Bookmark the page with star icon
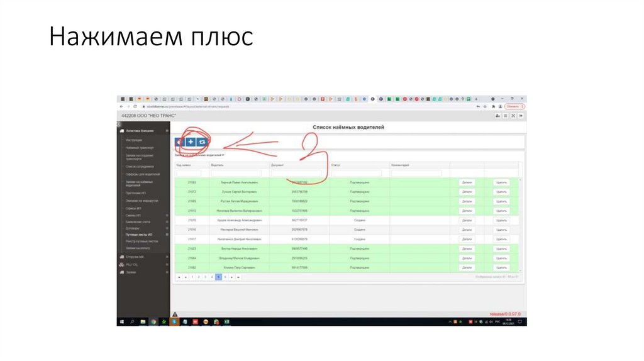Screen dimensions: 644x361 (485, 106)
